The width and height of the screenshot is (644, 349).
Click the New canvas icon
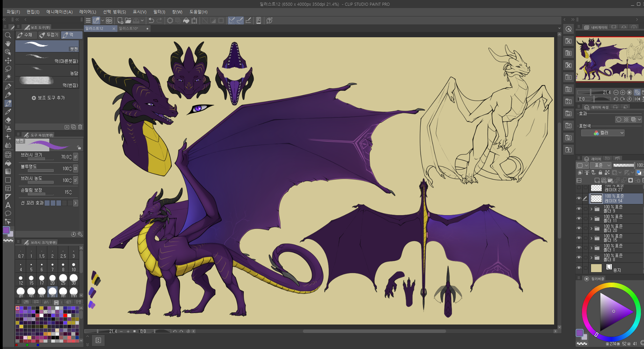[x=120, y=20]
